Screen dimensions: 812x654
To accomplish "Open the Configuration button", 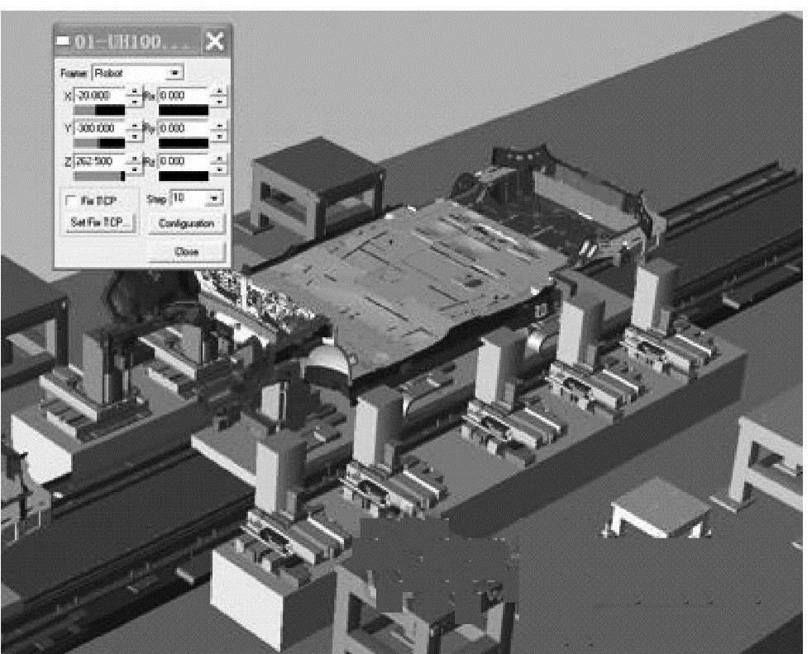I will pos(187,224).
